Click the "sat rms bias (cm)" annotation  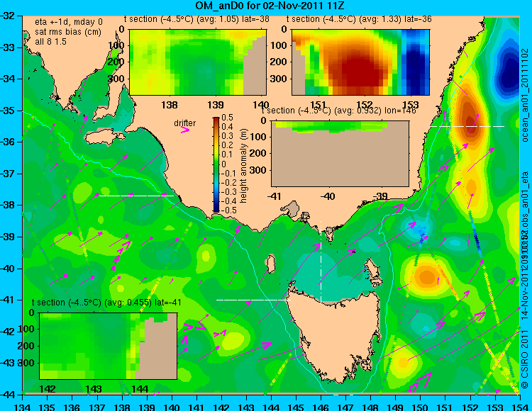point(68,32)
